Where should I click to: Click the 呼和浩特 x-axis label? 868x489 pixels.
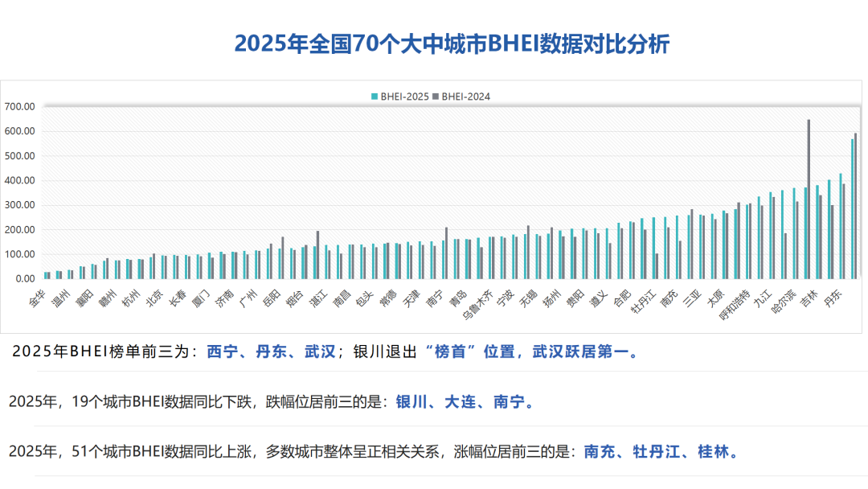(x=735, y=306)
